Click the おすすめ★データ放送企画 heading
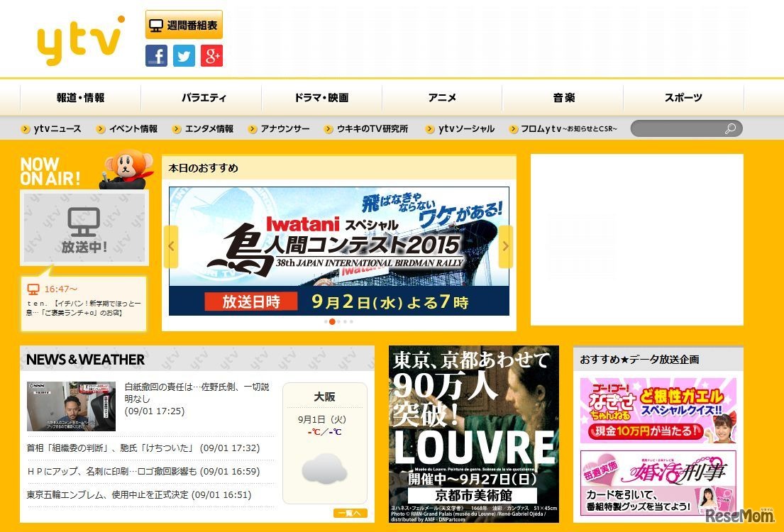The height and width of the screenshot is (532, 784). 639,359
